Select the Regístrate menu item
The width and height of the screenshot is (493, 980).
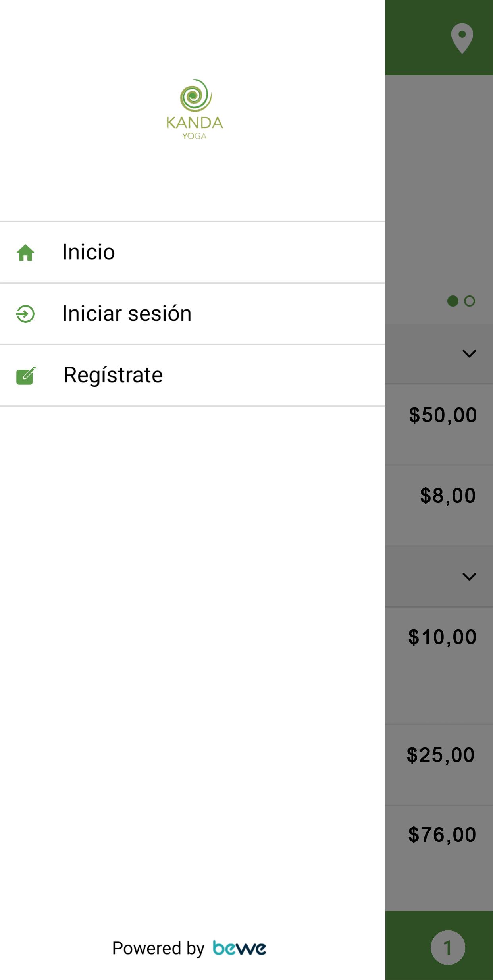(193, 375)
